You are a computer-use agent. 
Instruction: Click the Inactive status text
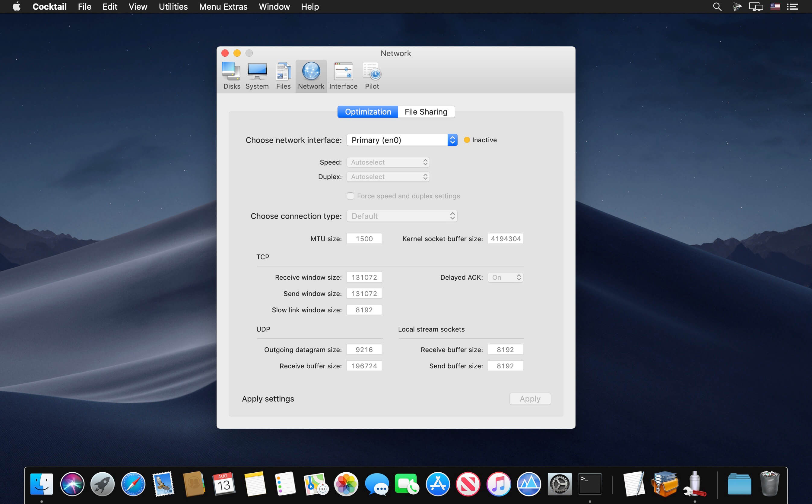484,140
